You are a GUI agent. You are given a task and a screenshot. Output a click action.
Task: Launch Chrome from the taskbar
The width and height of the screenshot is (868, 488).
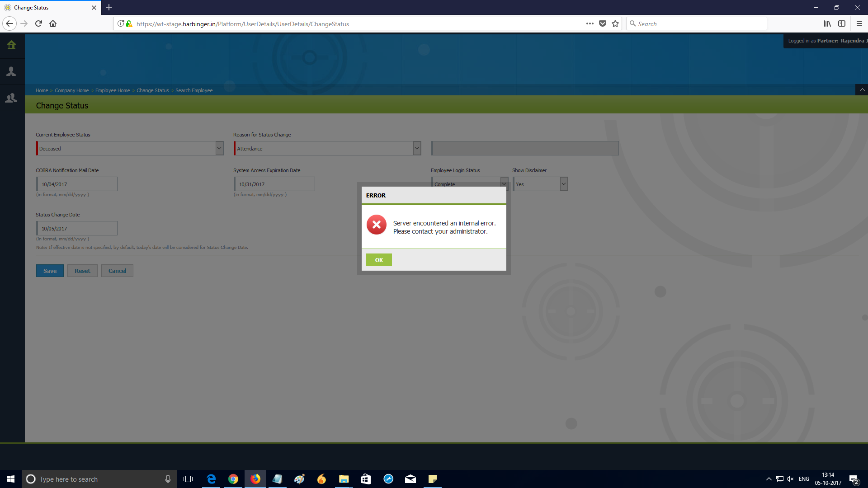233,479
